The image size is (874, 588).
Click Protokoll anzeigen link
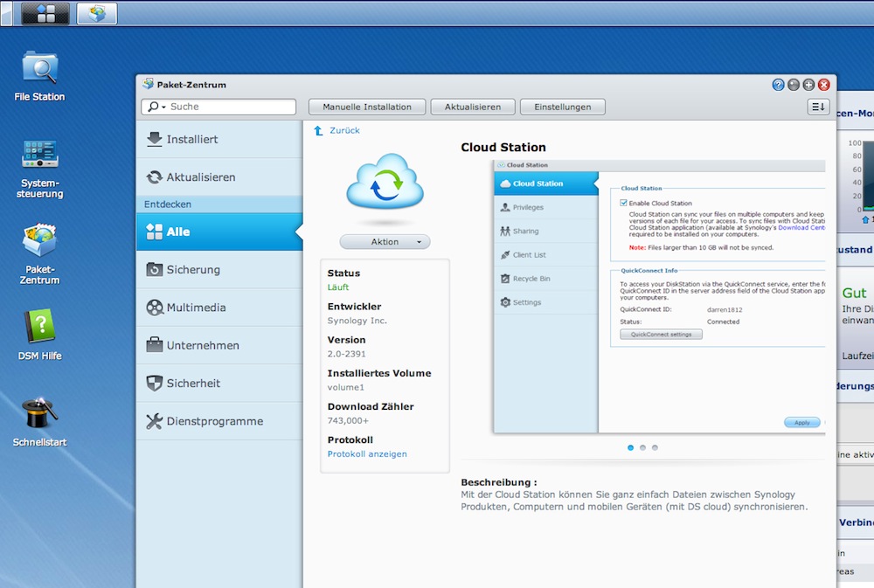pos(367,454)
